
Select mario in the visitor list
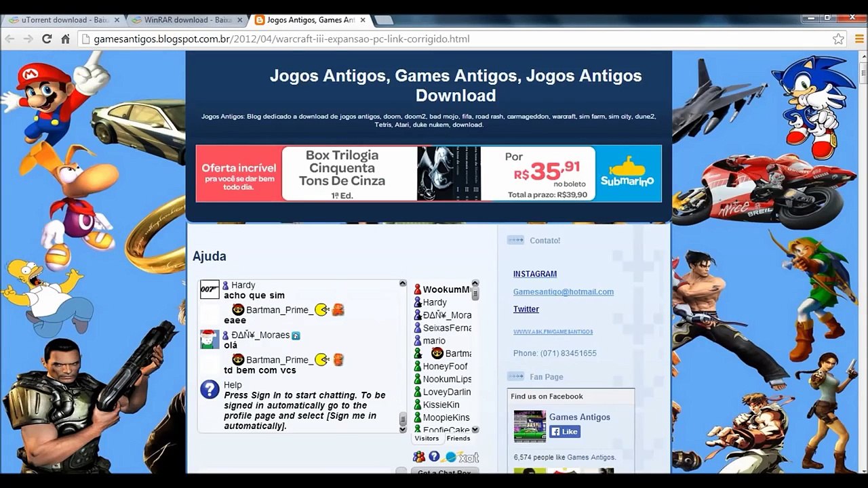[x=430, y=341]
